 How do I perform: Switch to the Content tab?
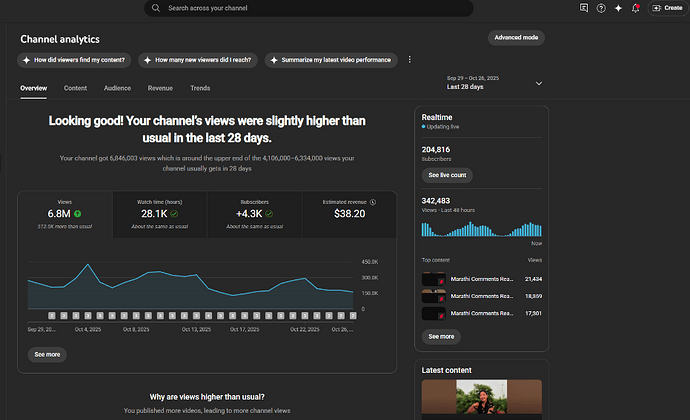75,88
